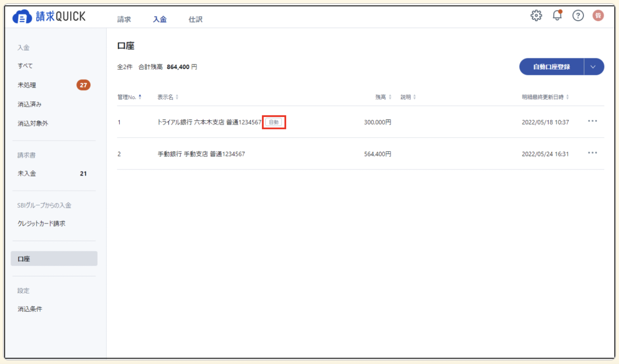The image size is (619, 364).
Task: Open 消込条件 settings in sidebar
Action: click(30, 309)
